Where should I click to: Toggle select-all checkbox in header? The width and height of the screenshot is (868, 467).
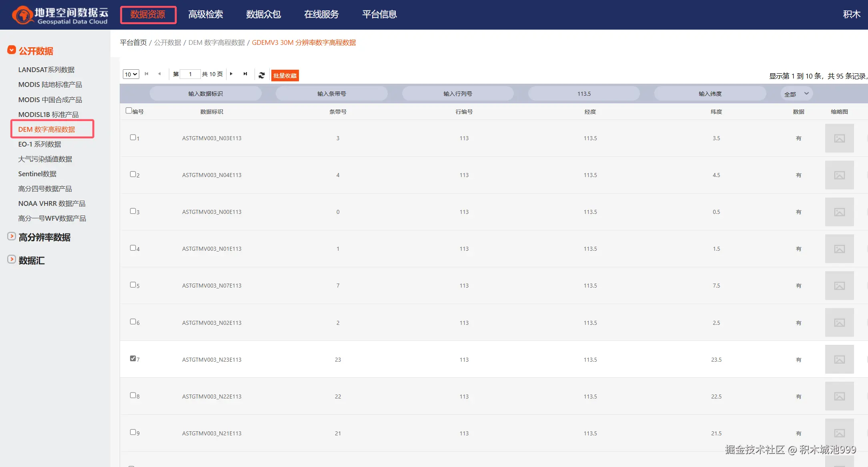[x=128, y=110]
